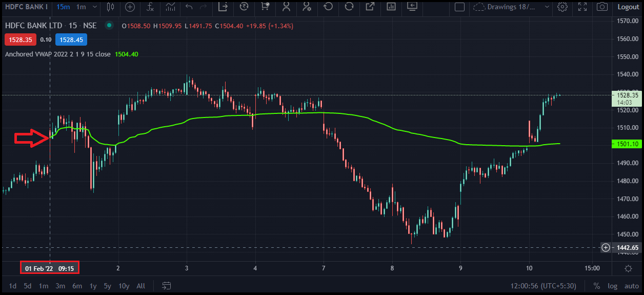Toggle auto scale mode
The image size is (644, 295).
pyautogui.click(x=632, y=286)
